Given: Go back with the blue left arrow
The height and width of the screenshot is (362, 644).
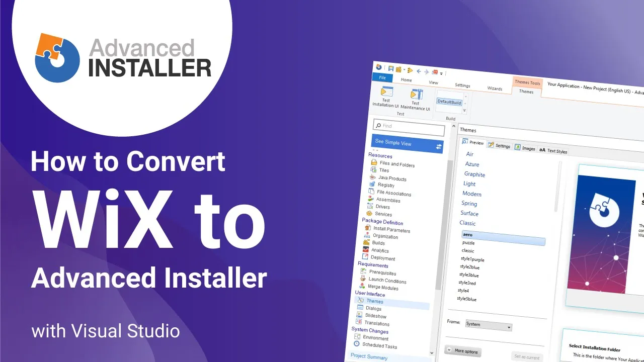Looking at the screenshot, I should click(419, 71).
